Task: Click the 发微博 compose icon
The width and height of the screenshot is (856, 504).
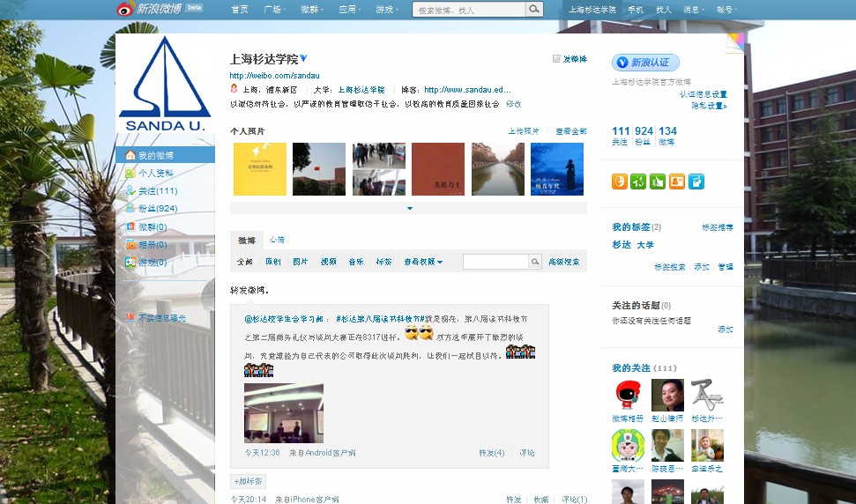Action: pyautogui.click(x=556, y=59)
